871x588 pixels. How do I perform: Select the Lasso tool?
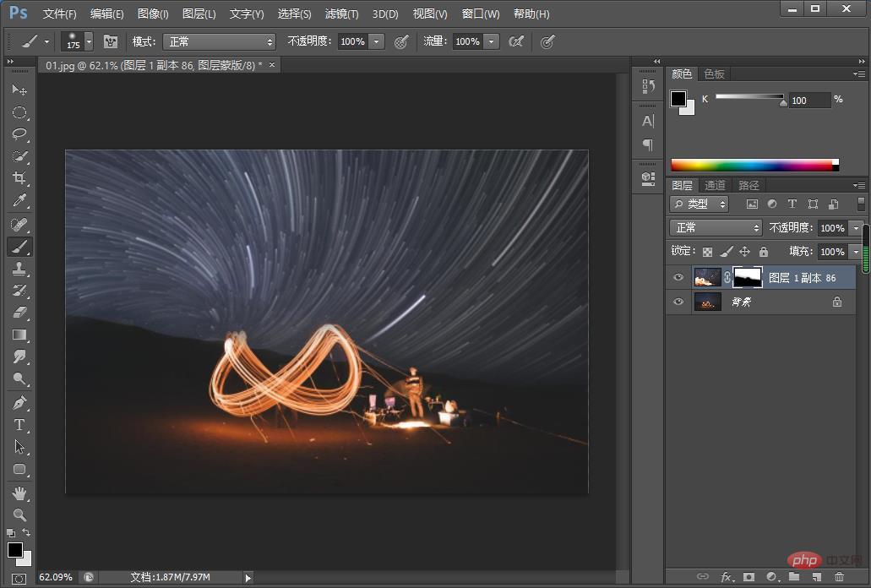click(x=19, y=134)
